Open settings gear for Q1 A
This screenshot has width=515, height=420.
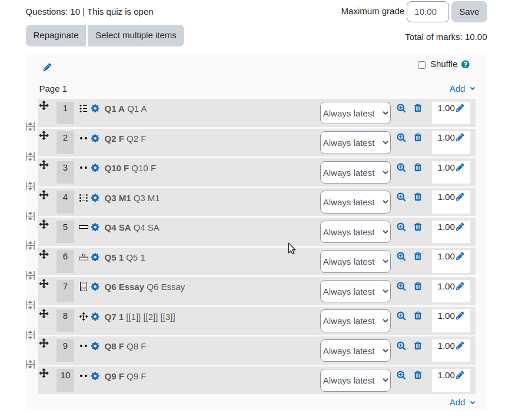(95, 109)
